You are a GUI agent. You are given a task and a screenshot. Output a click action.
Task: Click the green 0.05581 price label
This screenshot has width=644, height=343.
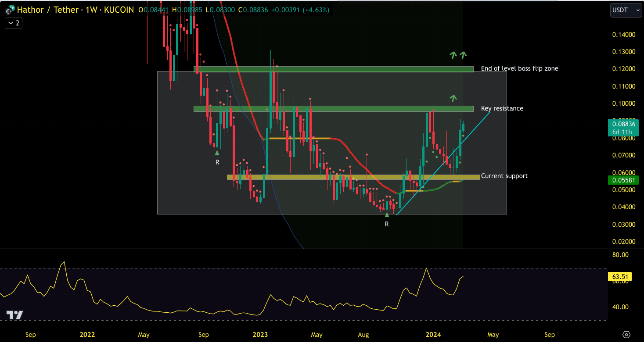tap(624, 180)
